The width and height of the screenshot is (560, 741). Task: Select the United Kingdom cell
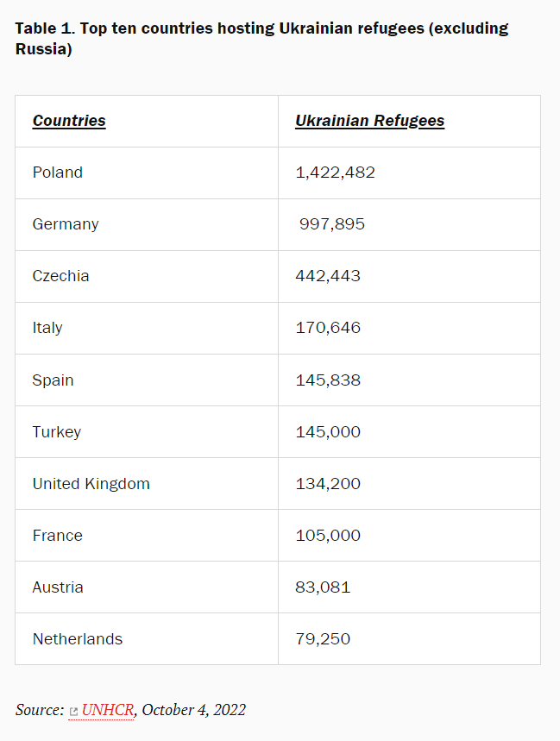(x=91, y=484)
